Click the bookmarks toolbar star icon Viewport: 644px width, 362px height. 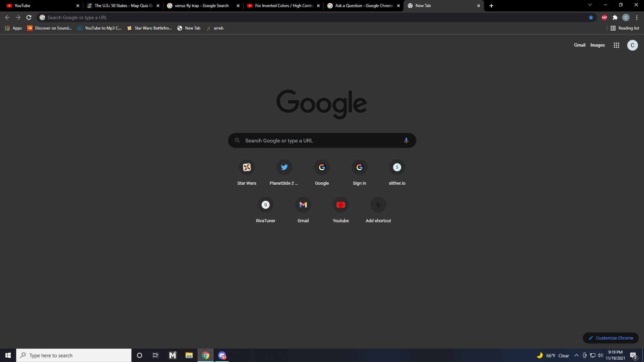pos(590,17)
